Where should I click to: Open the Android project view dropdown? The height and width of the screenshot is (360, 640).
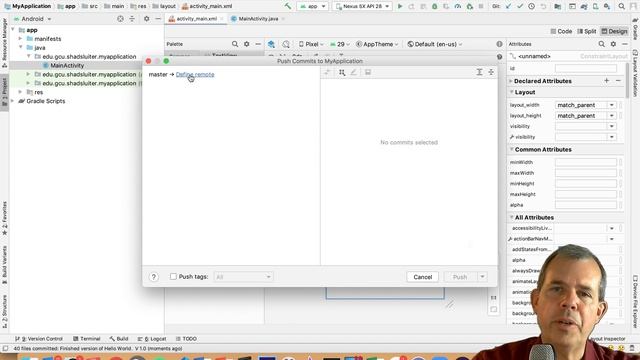(33, 19)
